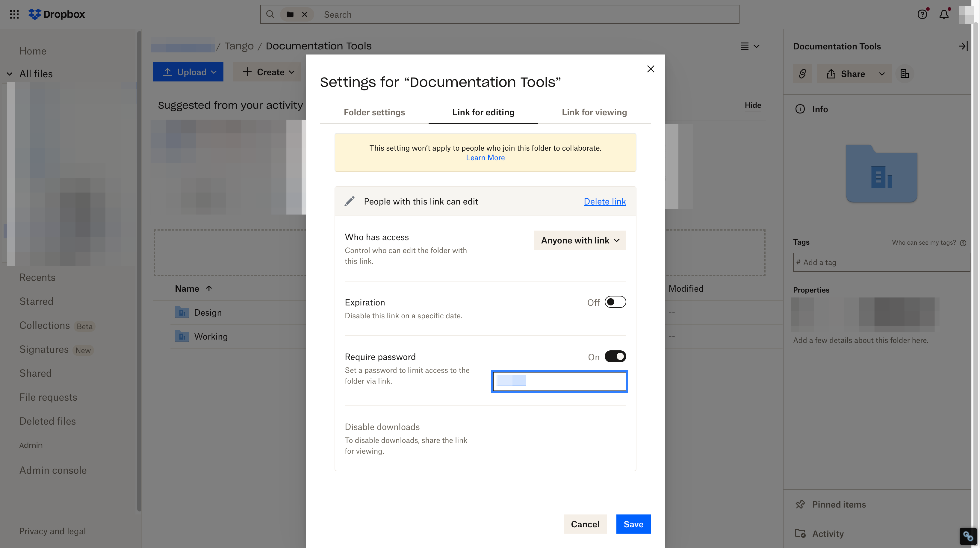This screenshot has width=980, height=548.
Task: Toggle the Require password switch off
Action: 615,356
